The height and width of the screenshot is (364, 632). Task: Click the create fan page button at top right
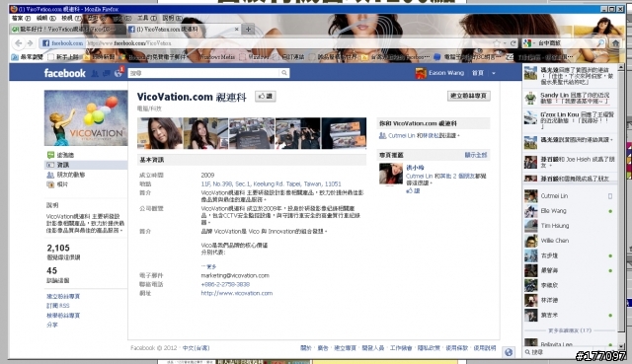[469, 96]
